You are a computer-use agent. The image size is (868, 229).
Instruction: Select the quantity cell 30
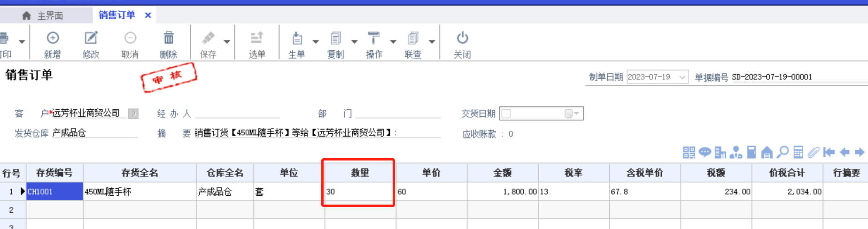360,191
